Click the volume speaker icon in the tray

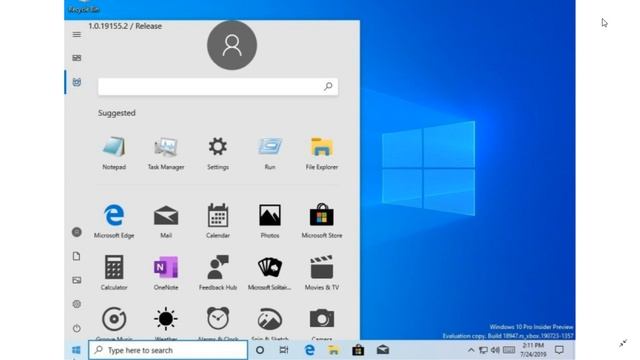coord(495,350)
